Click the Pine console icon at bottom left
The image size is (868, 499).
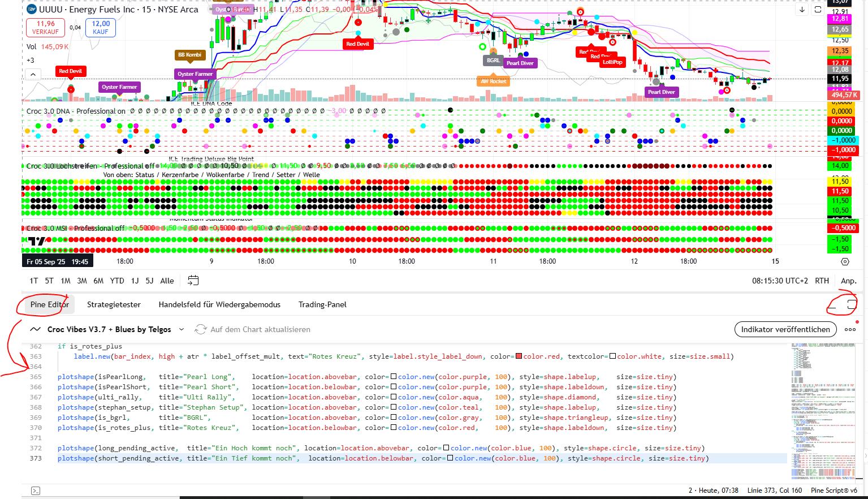pyautogui.click(x=35, y=491)
